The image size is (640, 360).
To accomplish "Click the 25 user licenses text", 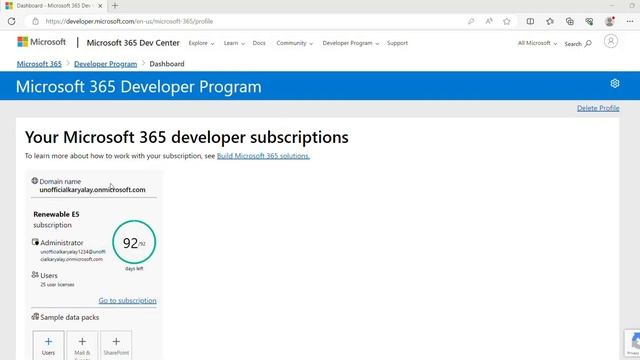I will coord(57,284).
